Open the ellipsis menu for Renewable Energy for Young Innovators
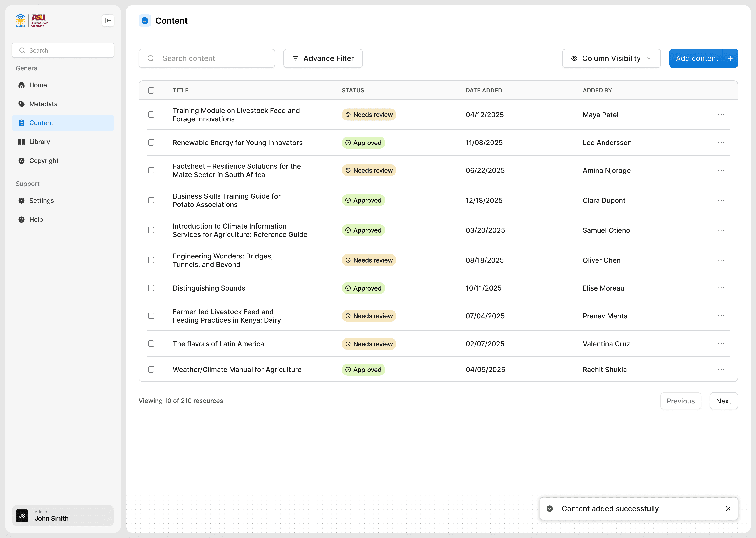Screen dimensions: 756x538 coord(721,142)
